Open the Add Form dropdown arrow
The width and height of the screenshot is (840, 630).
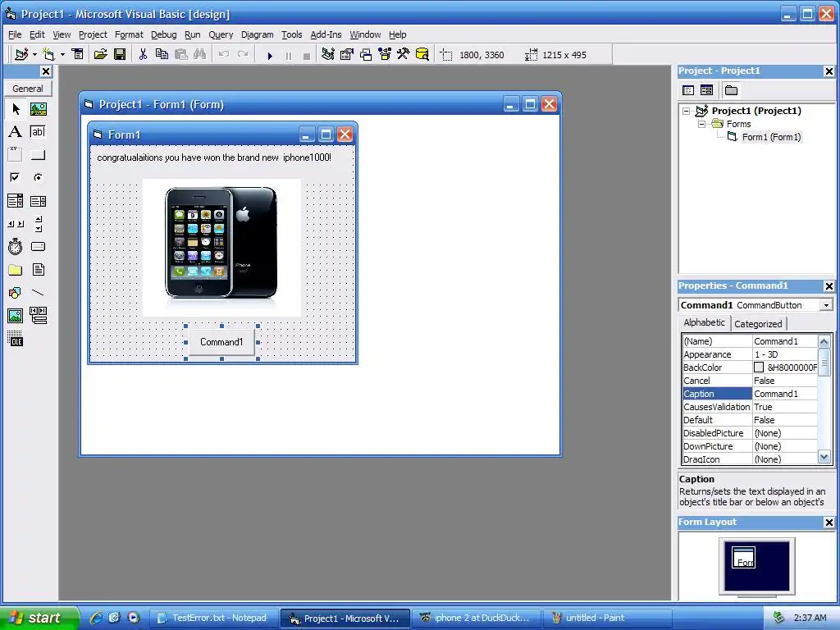pyautogui.click(x=62, y=55)
